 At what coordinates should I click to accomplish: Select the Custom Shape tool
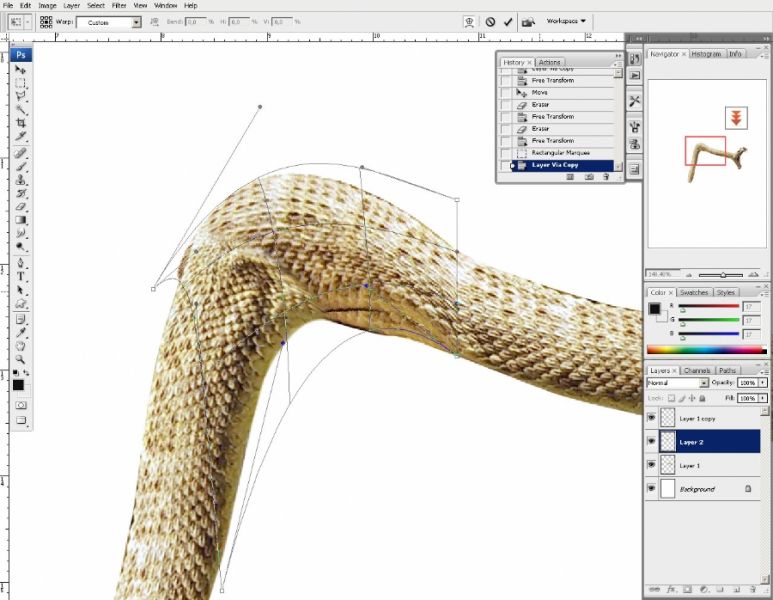[20, 303]
